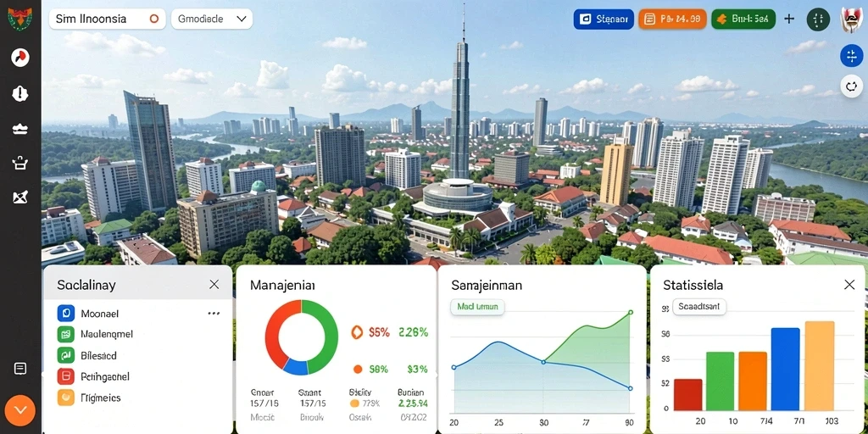Open the Gmodiacle dropdown
The image size is (868, 434).
[x=212, y=19]
